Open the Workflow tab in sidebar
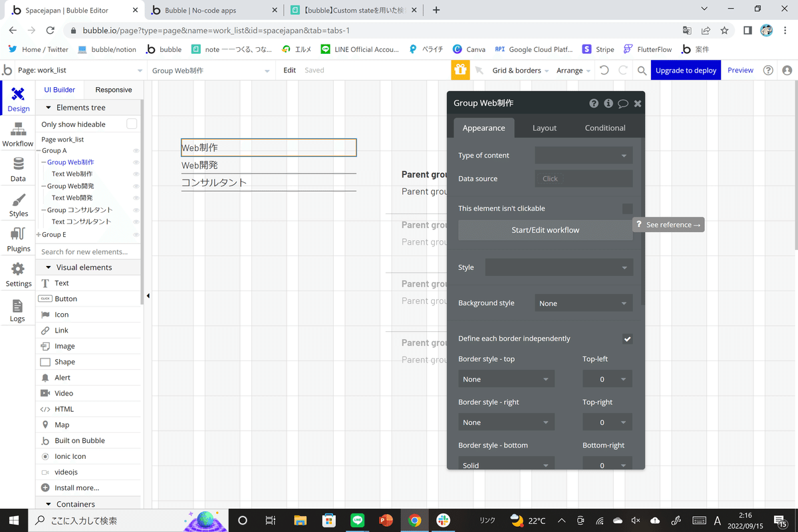This screenshot has width=798, height=532. pos(18,135)
